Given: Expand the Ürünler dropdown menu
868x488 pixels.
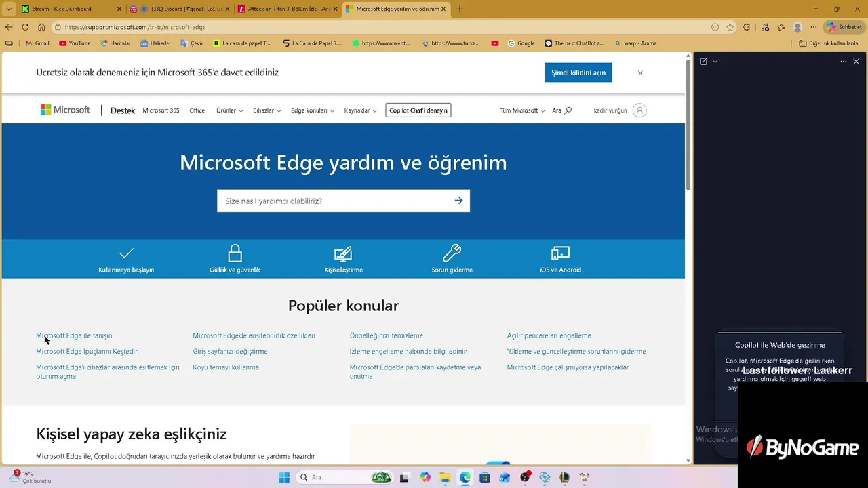Looking at the screenshot, I should [229, 110].
